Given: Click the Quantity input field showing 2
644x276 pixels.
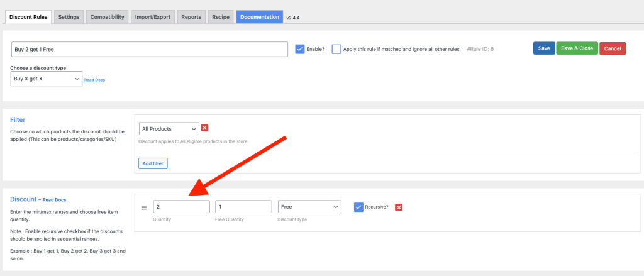Looking at the screenshot, I should [182, 207].
